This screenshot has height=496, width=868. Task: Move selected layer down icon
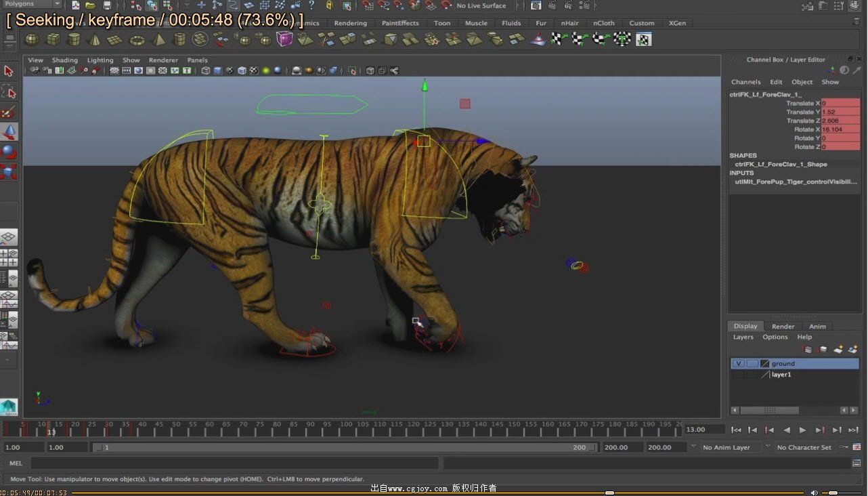(x=823, y=349)
